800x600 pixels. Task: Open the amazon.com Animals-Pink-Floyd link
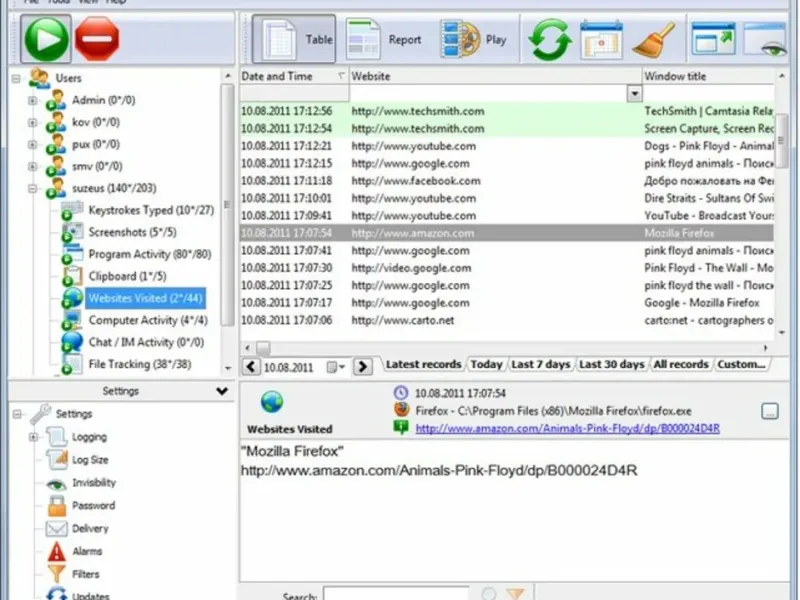pos(567,429)
